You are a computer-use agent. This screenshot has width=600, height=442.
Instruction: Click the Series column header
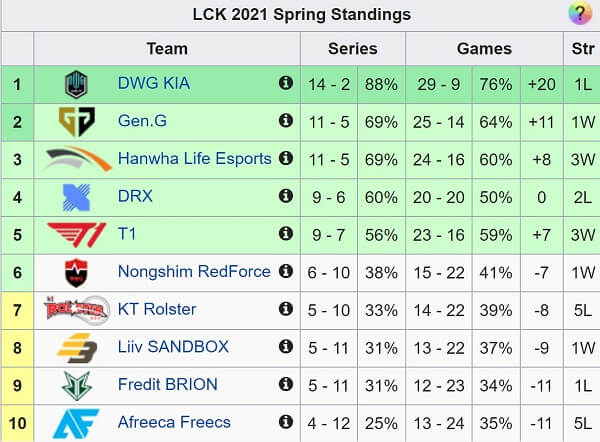pyautogui.click(x=353, y=49)
